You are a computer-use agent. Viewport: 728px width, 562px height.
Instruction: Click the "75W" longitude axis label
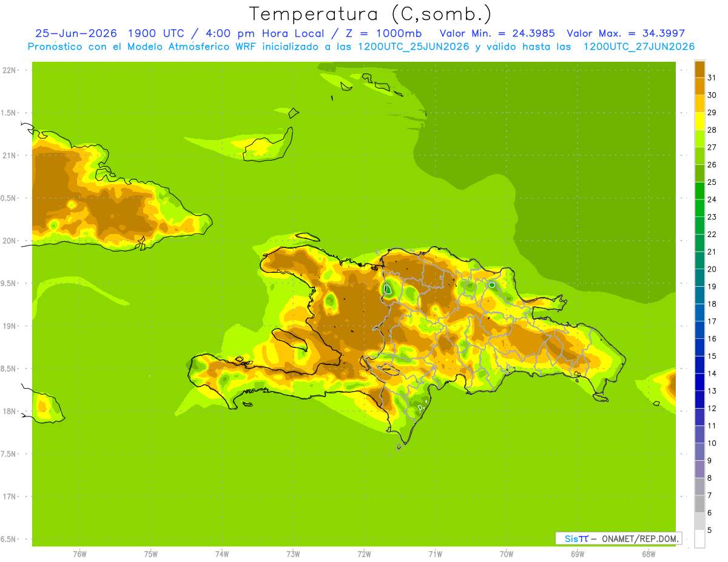150,554
